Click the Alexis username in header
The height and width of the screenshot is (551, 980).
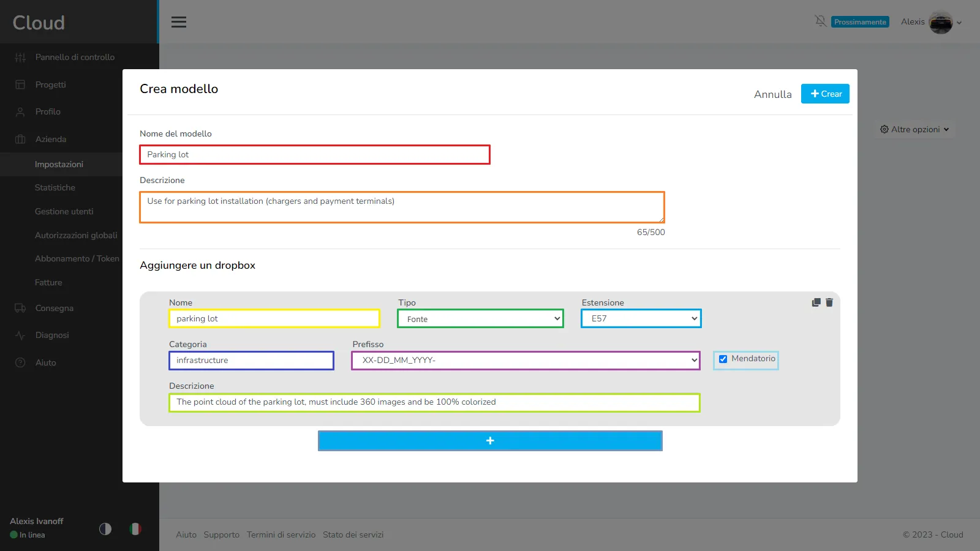pyautogui.click(x=913, y=21)
